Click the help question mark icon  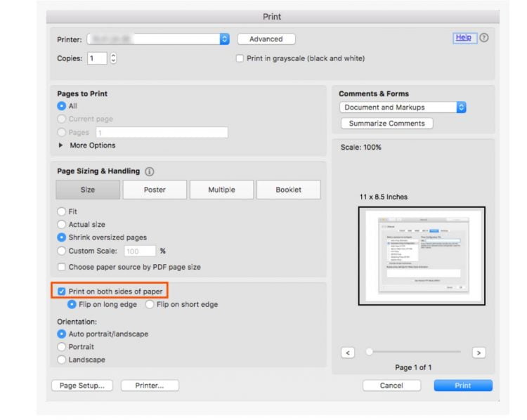tap(483, 38)
